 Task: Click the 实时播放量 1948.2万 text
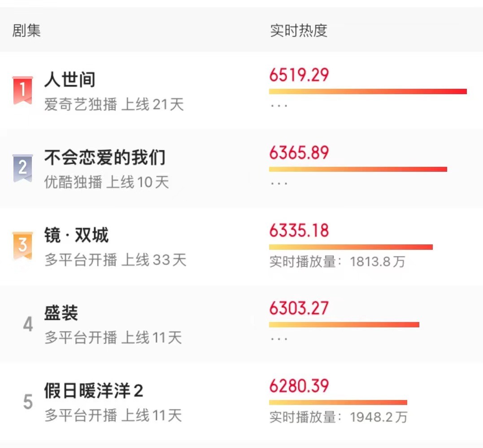pyautogui.click(x=338, y=417)
